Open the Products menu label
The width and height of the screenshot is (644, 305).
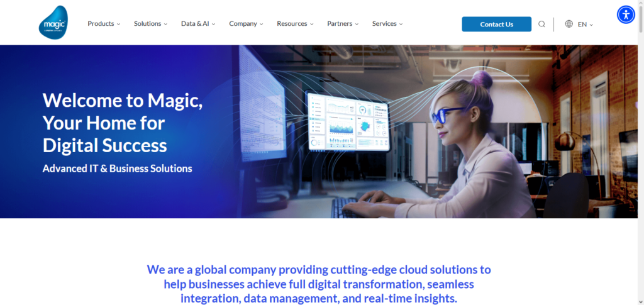101,24
